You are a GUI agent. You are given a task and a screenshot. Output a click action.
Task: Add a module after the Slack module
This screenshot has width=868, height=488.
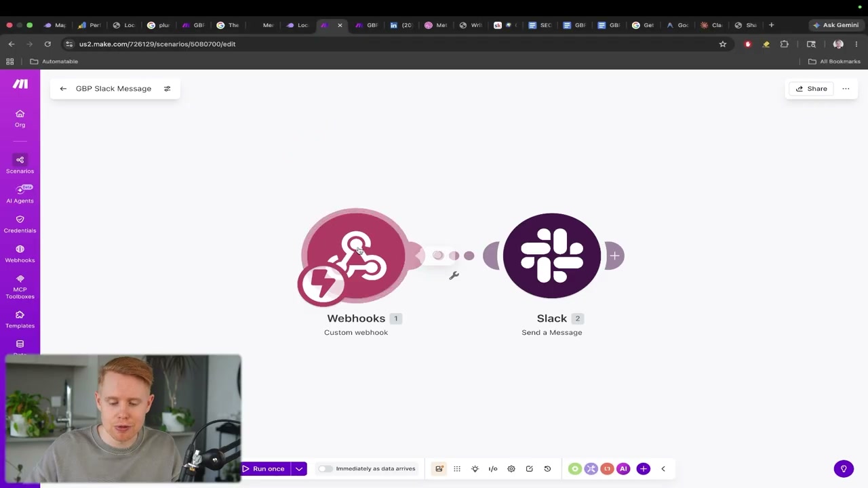tap(614, 256)
